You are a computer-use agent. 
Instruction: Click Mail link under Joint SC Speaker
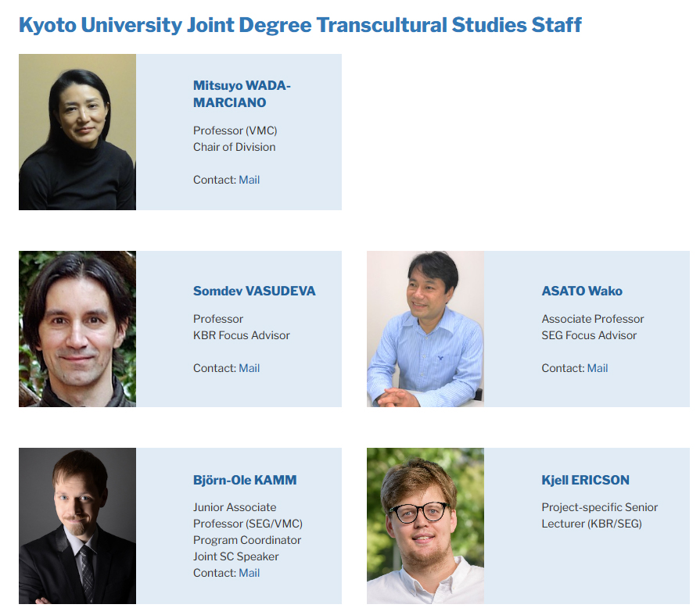tap(249, 573)
